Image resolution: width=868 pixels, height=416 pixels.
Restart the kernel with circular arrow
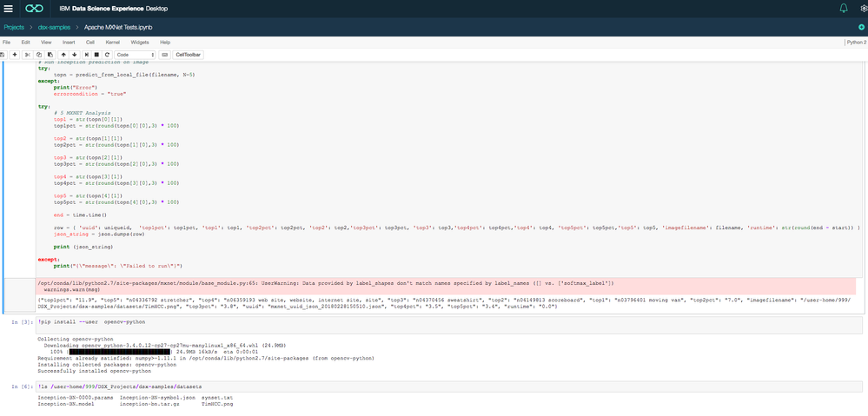click(x=107, y=55)
